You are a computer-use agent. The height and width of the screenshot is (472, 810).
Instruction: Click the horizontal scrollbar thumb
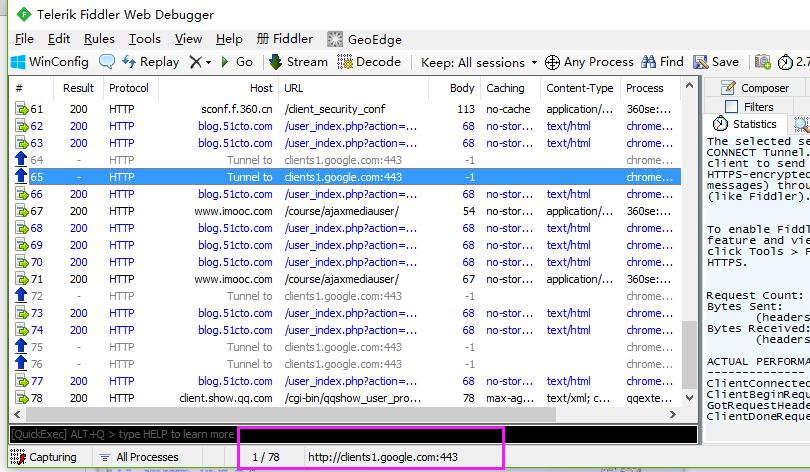pyautogui.click(x=291, y=414)
